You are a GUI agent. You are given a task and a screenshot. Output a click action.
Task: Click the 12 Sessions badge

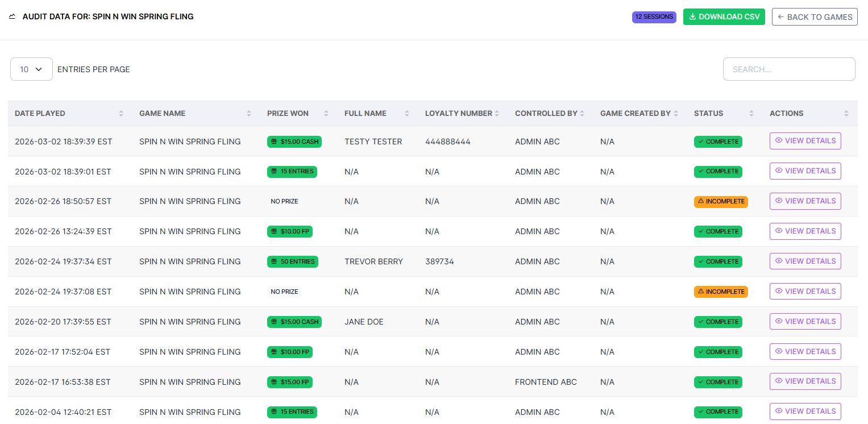(x=654, y=16)
